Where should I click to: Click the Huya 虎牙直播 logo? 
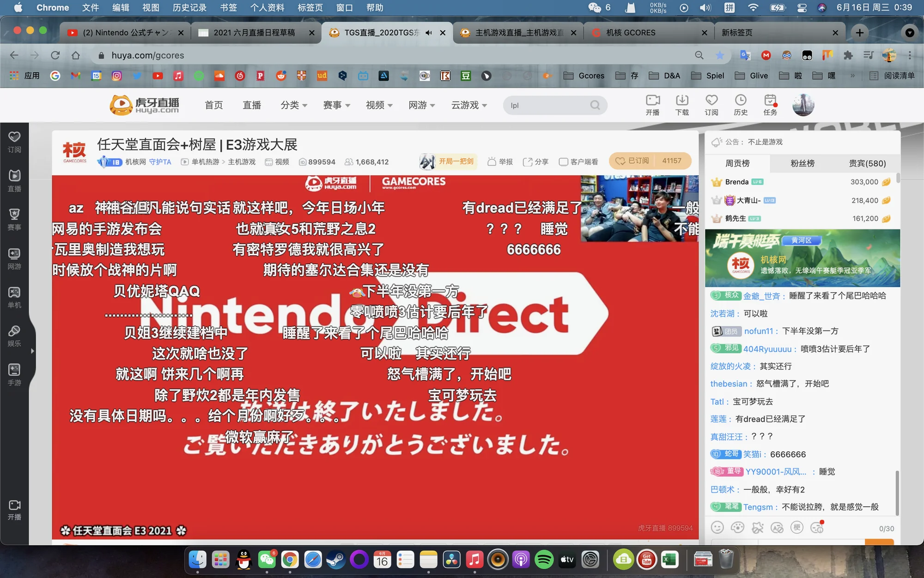point(145,105)
